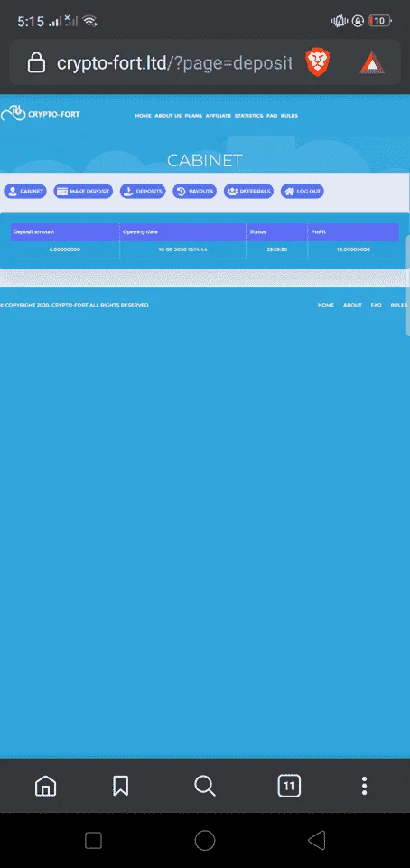The image size is (410, 868).
Task: Click the footer HOME link
Action: 325,305
